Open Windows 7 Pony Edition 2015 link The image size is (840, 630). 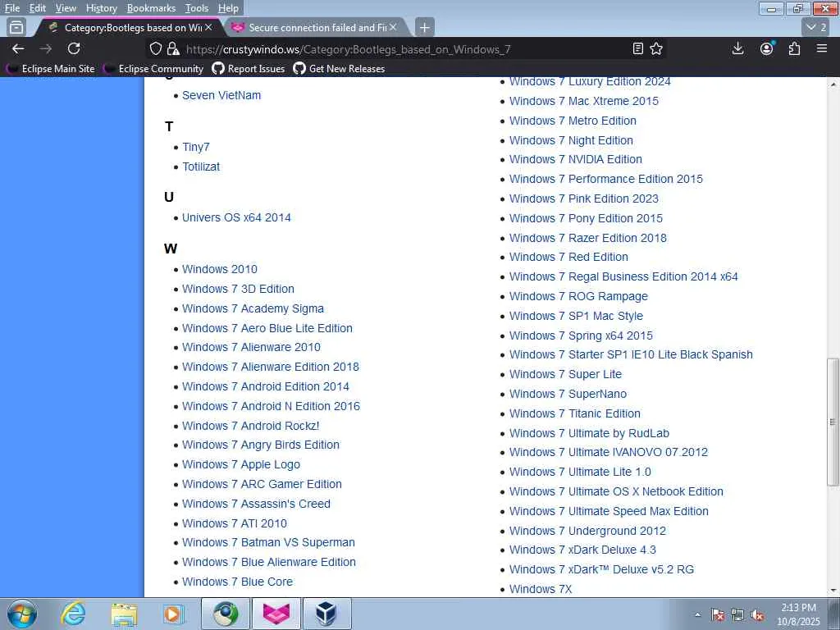[x=586, y=218]
